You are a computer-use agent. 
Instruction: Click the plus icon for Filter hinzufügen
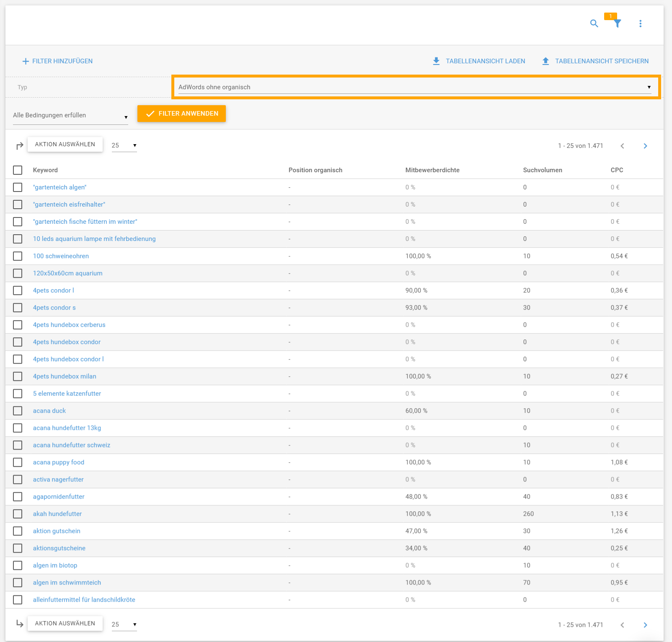26,61
